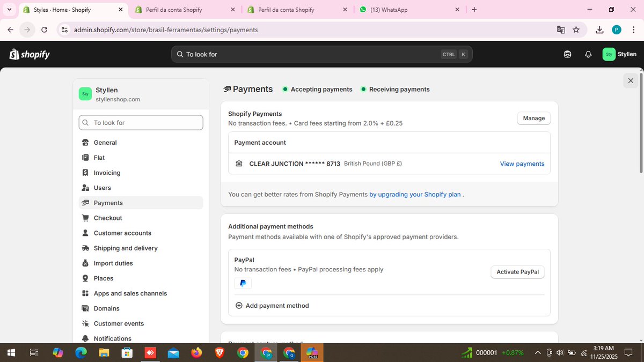Click the Domains icon in sidebar
The image size is (644, 362).
[85, 308]
